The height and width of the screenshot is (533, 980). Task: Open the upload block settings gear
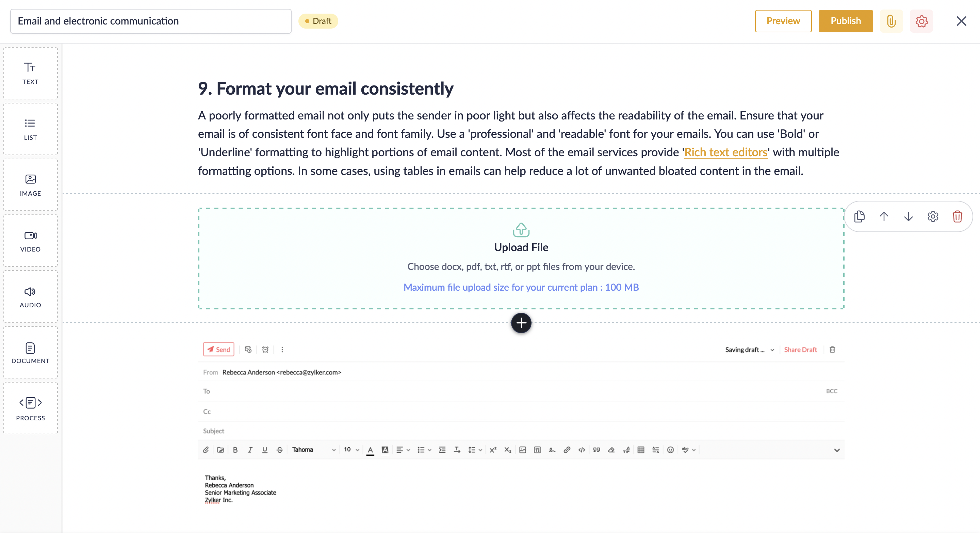click(933, 216)
